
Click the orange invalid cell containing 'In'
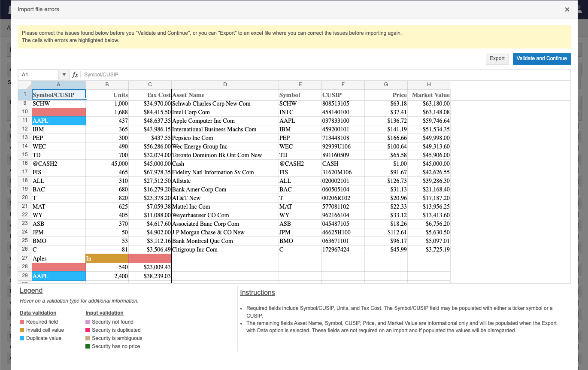(x=107, y=258)
